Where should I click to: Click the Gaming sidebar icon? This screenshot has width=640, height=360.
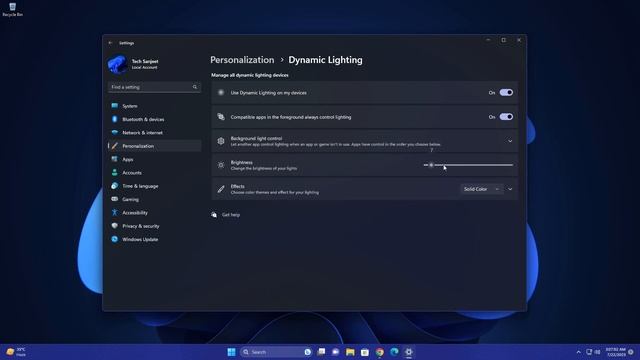tap(115, 199)
